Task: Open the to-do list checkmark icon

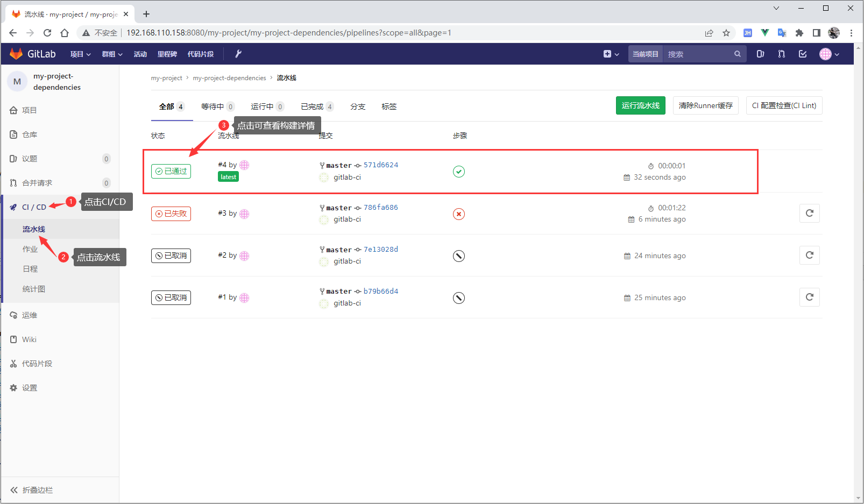Action: click(x=803, y=54)
